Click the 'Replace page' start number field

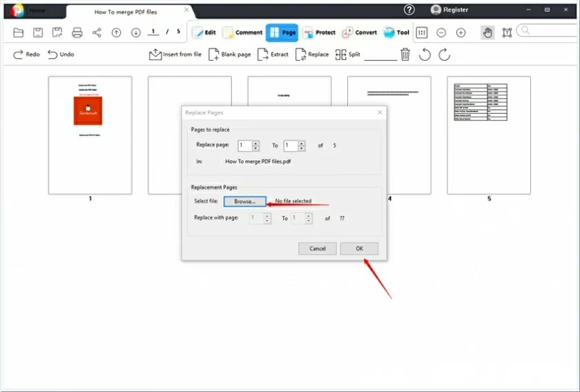(245, 146)
